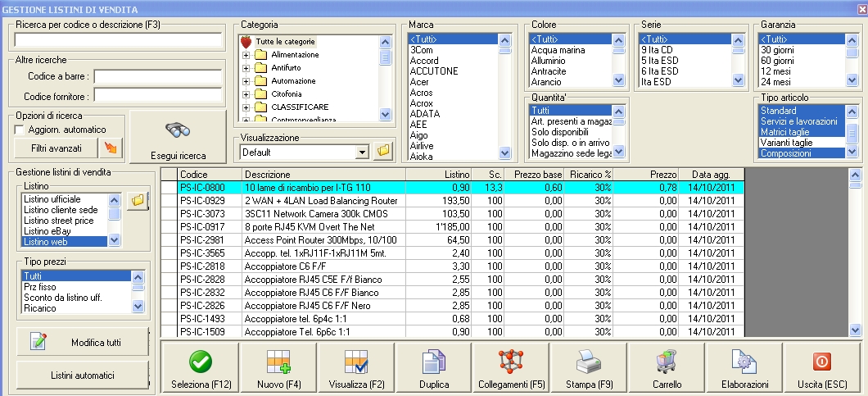Click the Tipo prezzi list scroll up arrow
The image size is (868, 396).
(138, 277)
